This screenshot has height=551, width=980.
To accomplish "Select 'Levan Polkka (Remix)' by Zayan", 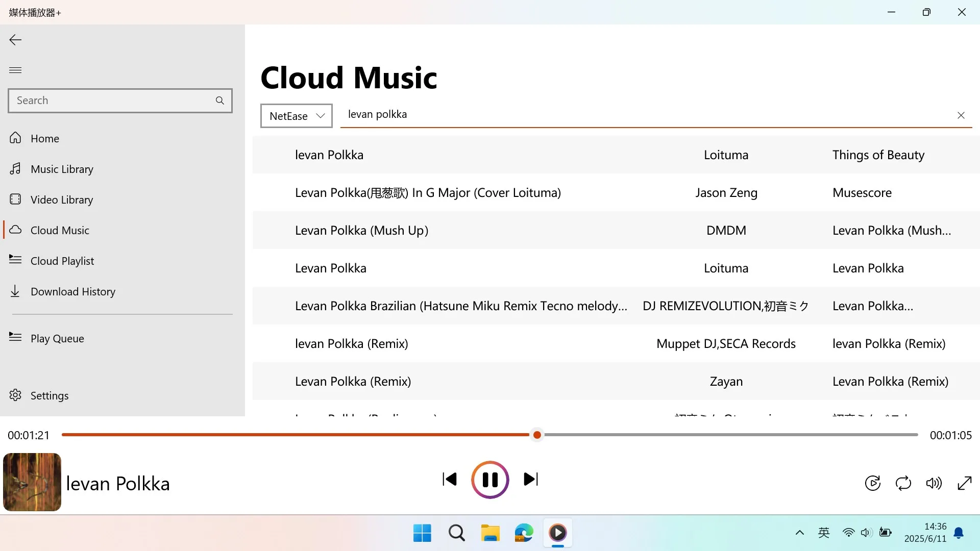I will click(x=616, y=381).
